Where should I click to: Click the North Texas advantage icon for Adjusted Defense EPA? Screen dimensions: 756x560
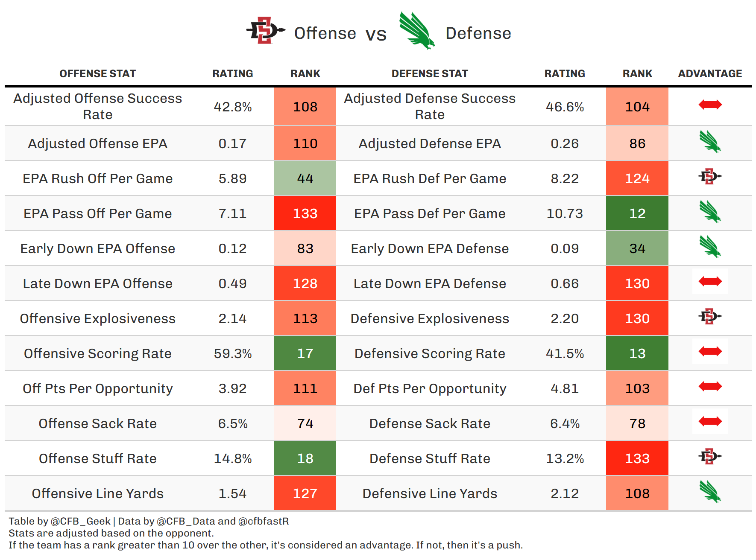coord(710,142)
